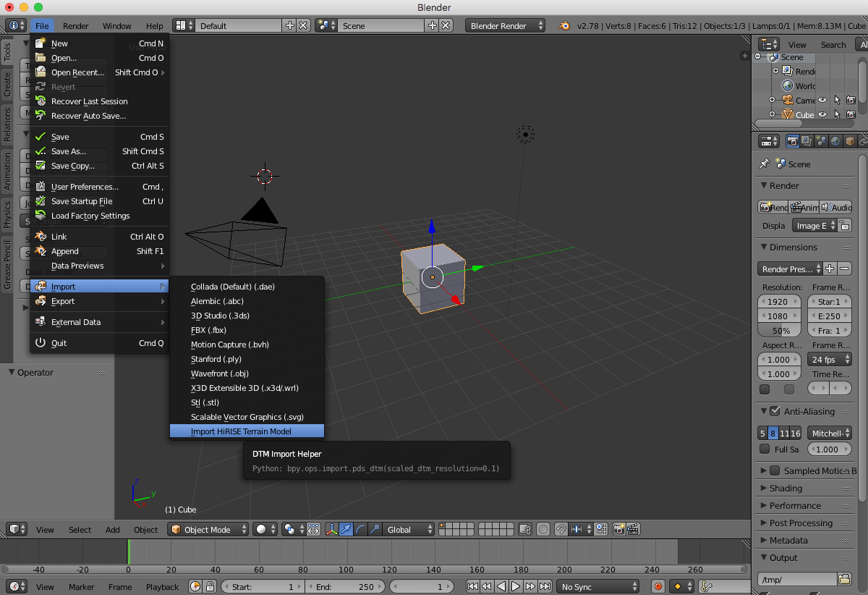Open the Blender Render engine dropdown

(x=506, y=25)
